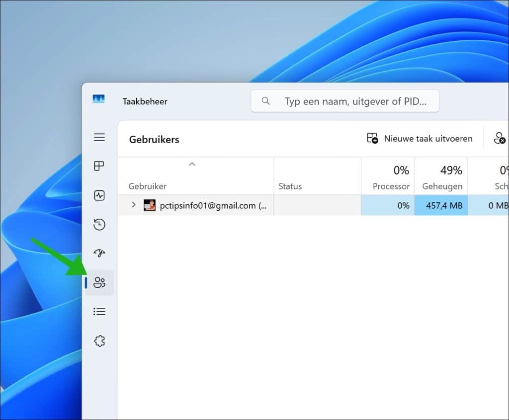Click 'Nieuwe taak uitvoeren' button

pos(420,139)
